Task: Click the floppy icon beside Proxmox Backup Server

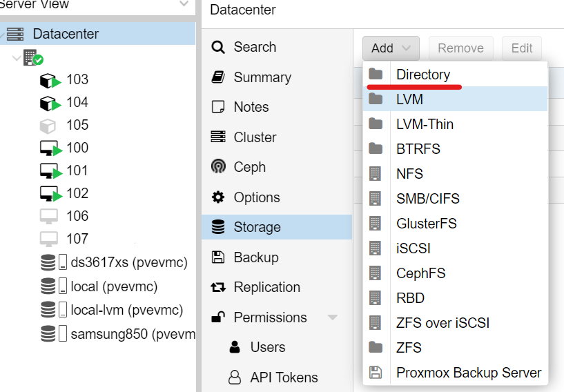Action: tap(376, 372)
